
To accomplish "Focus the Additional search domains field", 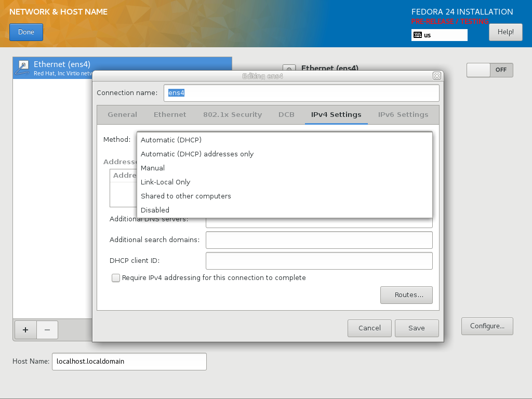I will [319, 240].
